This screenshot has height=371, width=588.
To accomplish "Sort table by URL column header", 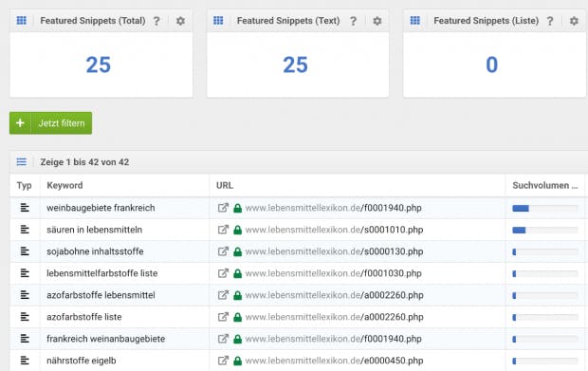I will point(225,185).
